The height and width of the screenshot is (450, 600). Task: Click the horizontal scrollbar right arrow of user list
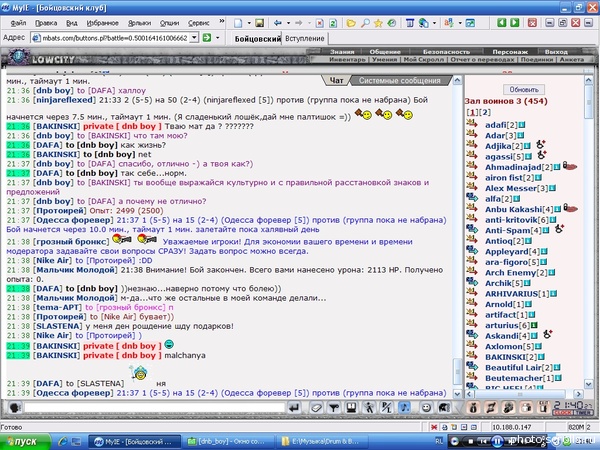pos(578,394)
